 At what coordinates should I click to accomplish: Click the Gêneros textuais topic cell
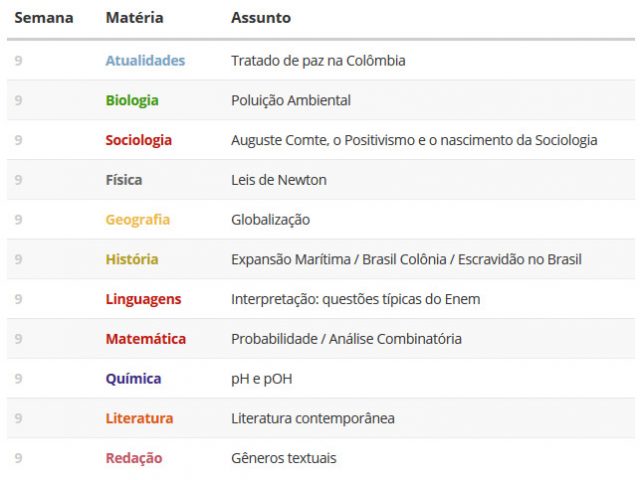(x=284, y=458)
